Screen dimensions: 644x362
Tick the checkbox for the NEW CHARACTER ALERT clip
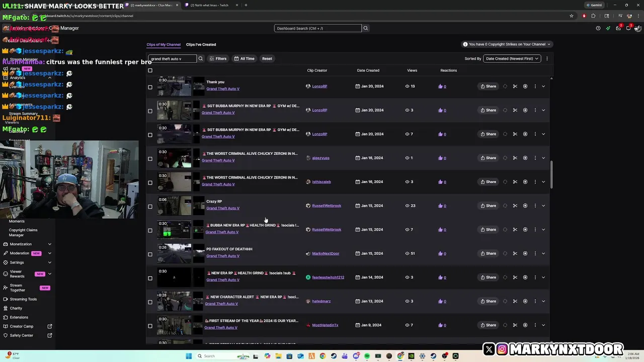coord(150,302)
